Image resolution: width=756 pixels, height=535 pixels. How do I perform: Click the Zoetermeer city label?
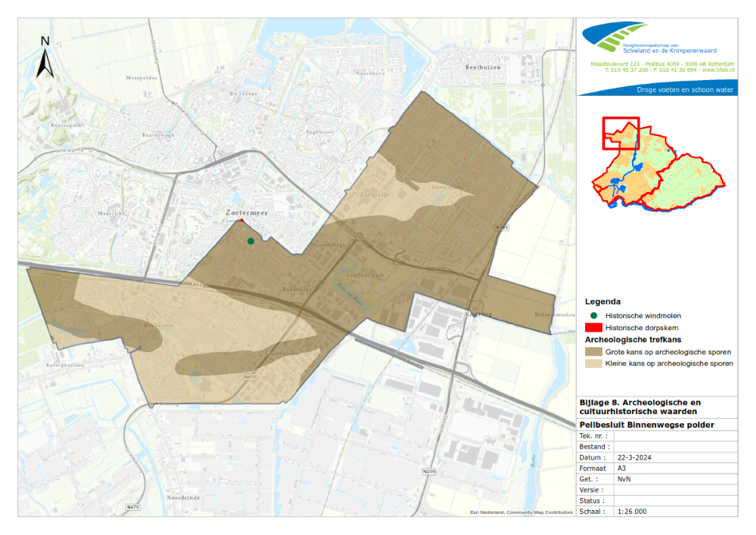coord(246,213)
